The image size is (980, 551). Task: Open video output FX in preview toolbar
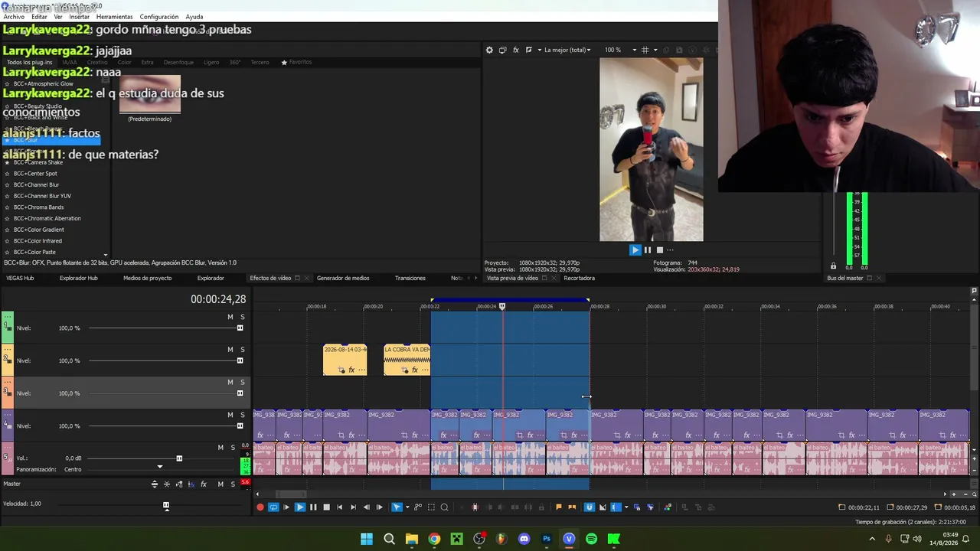click(515, 50)
